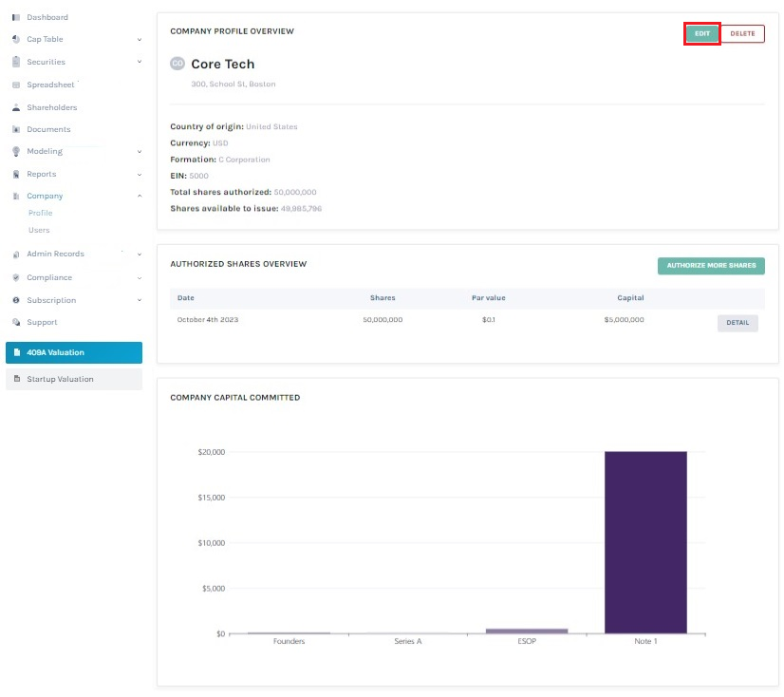The width and height of the screenshot is (784, 697).
Task: Expand the Compliance chevron
Action: tap(140, 278)
